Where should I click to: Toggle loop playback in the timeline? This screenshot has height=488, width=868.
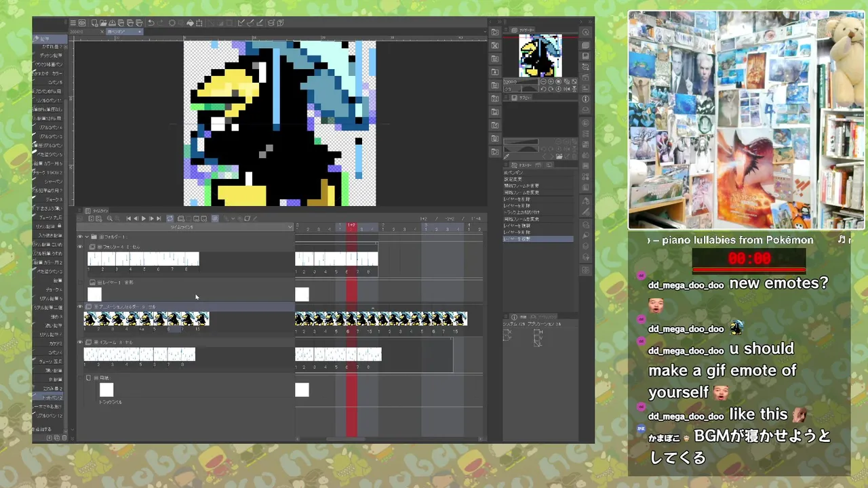coord(170,218)
